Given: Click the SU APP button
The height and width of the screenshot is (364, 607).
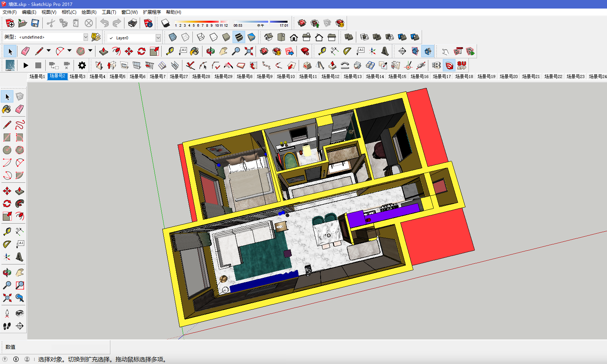Looking at the screenshot, I should tap(462, 66).
